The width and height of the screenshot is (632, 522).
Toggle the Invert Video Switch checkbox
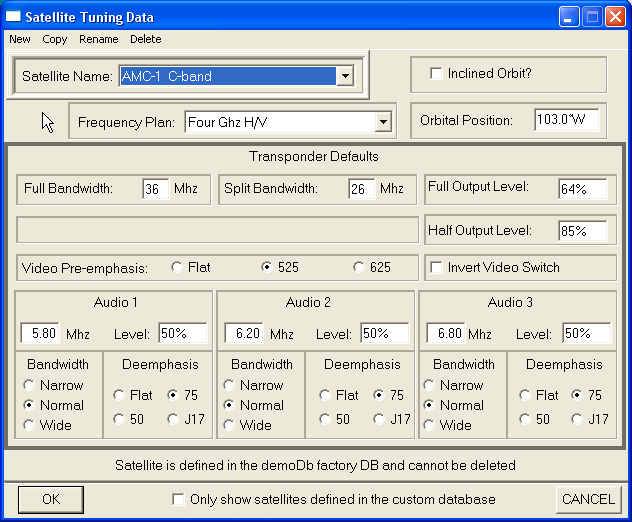436,267
